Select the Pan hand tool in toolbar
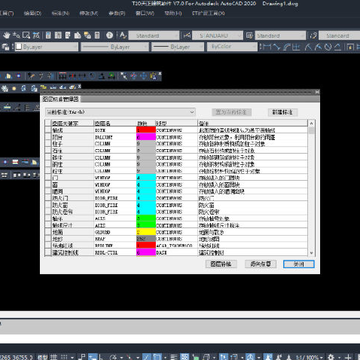This screenshot has width=360, height=360. tap(7, 35)
